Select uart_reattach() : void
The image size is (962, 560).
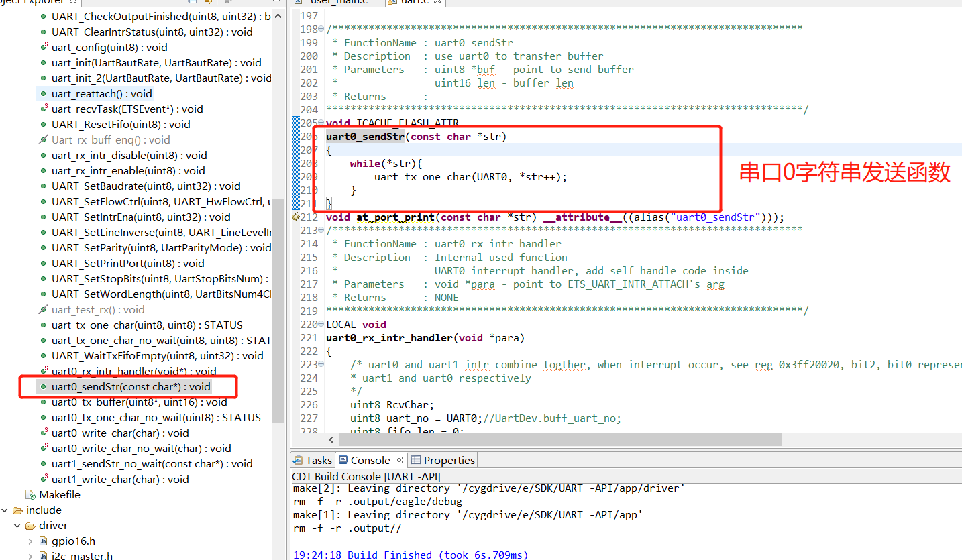tap(102, 93)
